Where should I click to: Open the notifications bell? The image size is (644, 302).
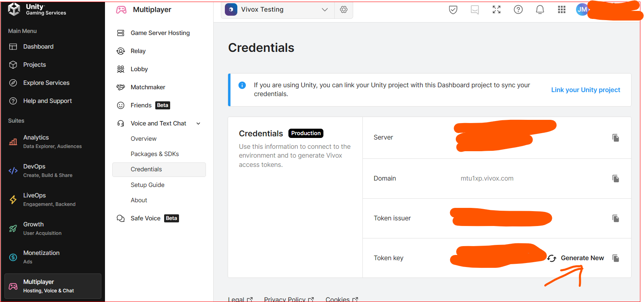(x=540, y=10)
